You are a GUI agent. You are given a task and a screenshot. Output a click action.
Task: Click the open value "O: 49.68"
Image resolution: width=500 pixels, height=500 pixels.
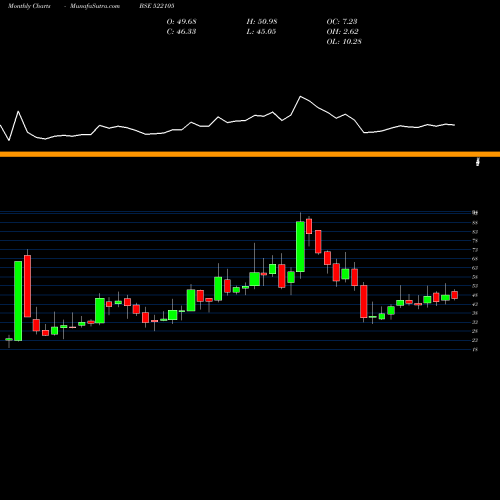click(x=181, y=22)
